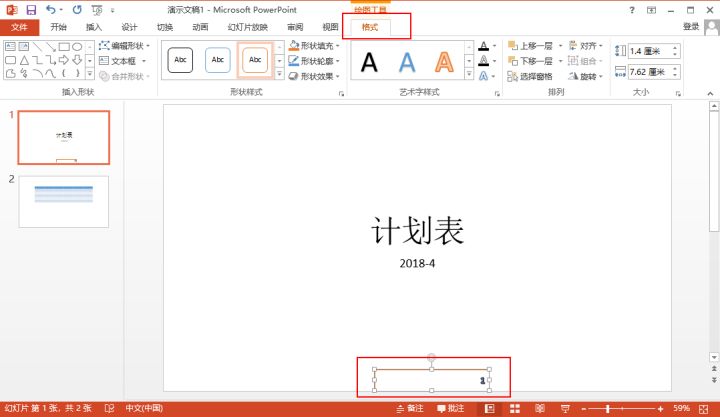
Task: Choose the isosceles triangle shape
Action: (24, 60)
